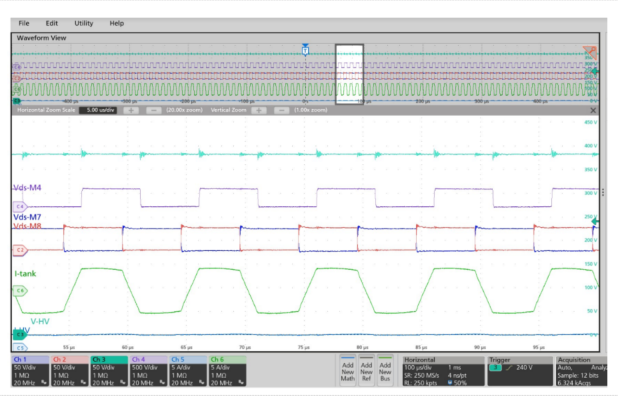Select the C5 channel handle
This screenshot has height=399, width=618.
[20, 347]
